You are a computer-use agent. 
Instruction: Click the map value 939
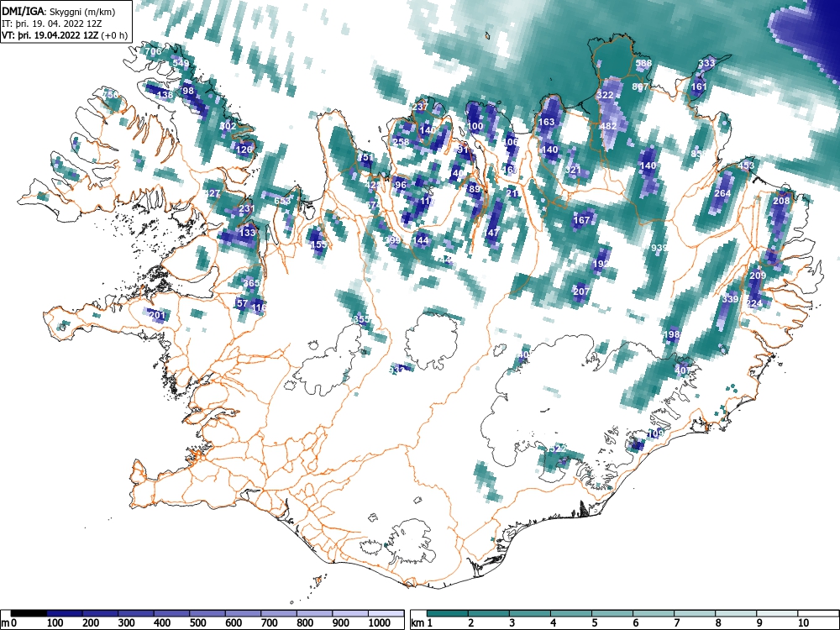click(659, 248)
